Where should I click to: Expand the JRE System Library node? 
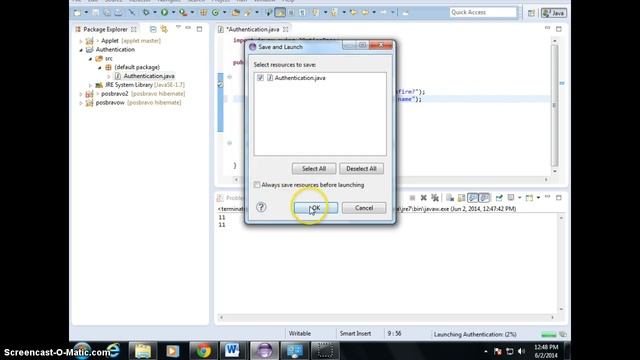90,85
